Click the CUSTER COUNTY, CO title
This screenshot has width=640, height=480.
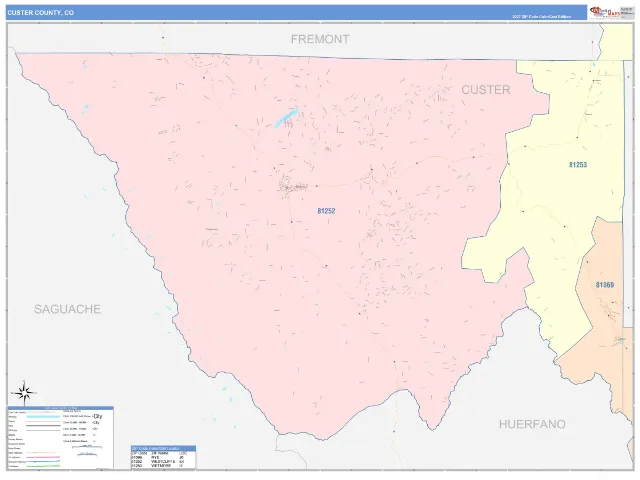41,13
